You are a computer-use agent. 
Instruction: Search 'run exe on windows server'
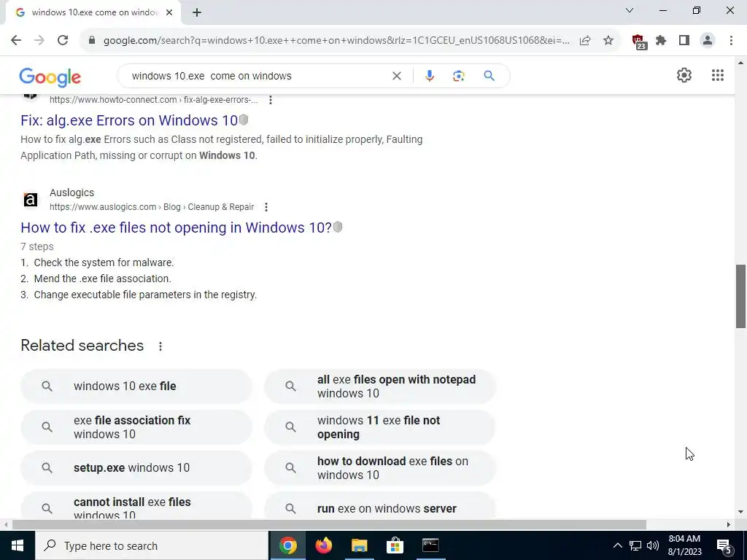click(379, 506)
